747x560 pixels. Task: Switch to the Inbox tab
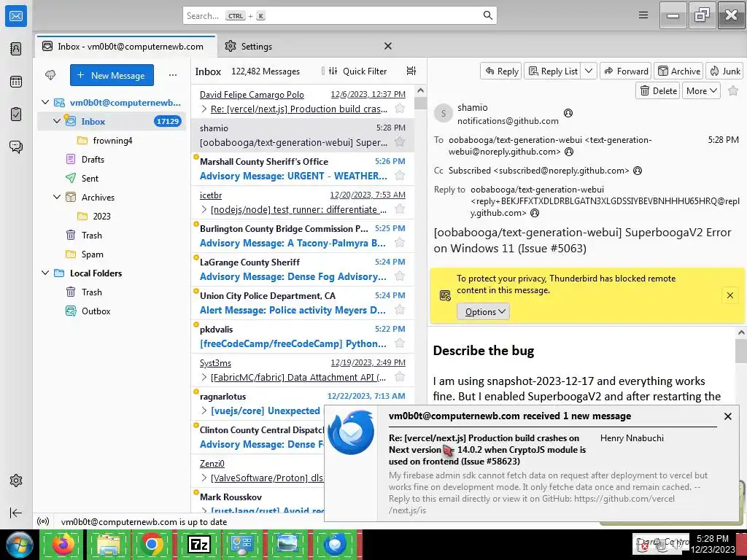125,46
